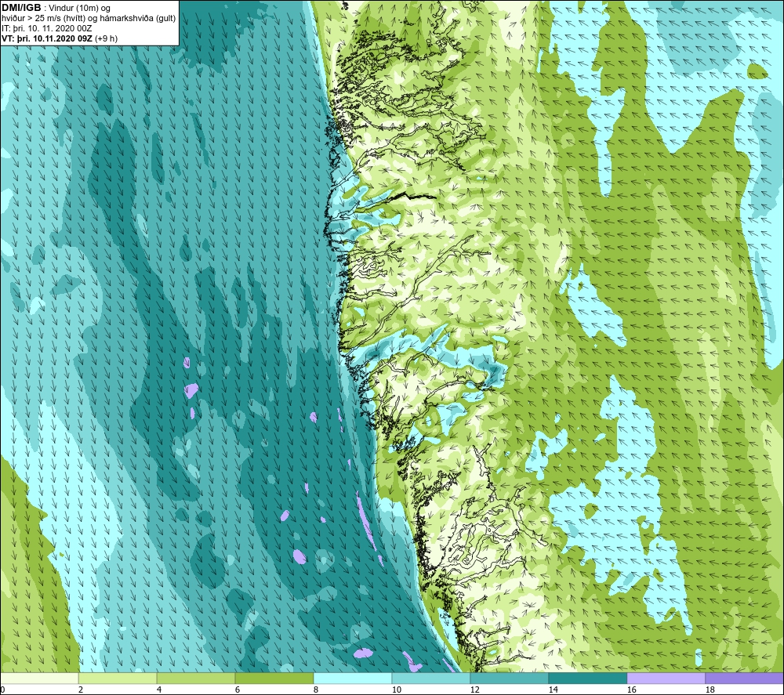Click the light green 2–4 m/s legend swatch
Image resolution: width=784 pixels, height=695 pixels.
[x=118, y=678]
